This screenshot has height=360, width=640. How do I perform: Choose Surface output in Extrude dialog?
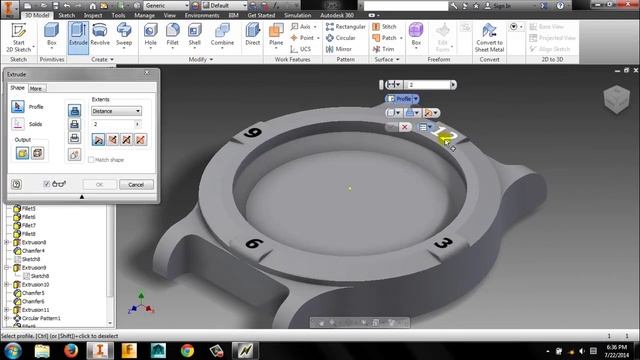(38, 153)
